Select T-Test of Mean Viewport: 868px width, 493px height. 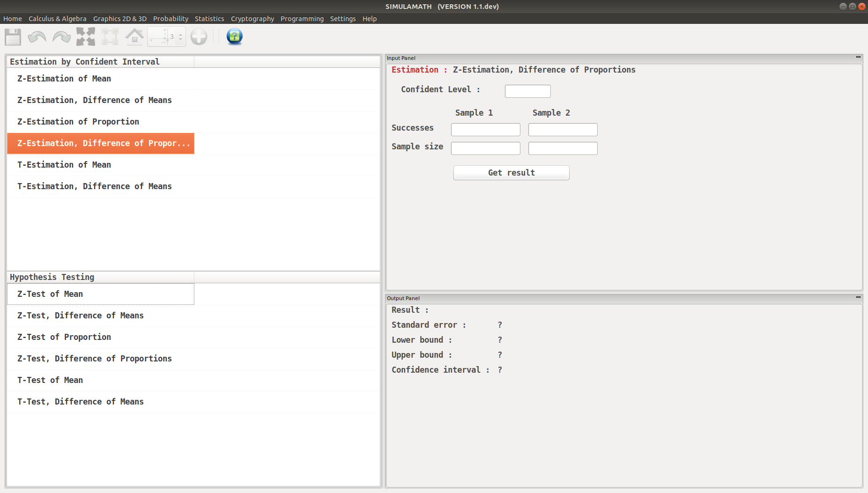click(101, 380)
